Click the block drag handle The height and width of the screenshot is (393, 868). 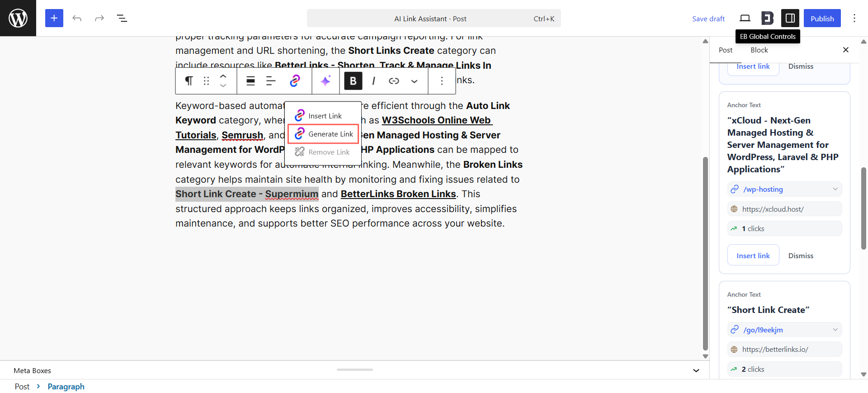click(x=207, y=80)
